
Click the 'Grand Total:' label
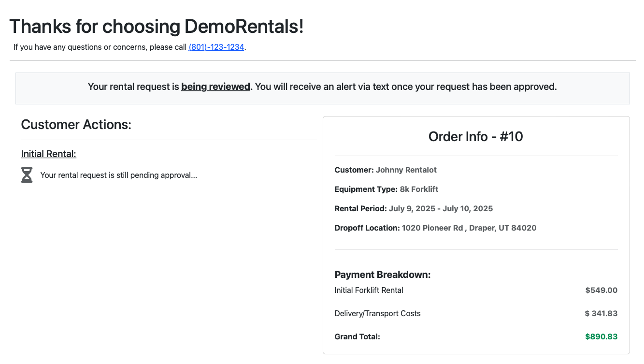358,336
